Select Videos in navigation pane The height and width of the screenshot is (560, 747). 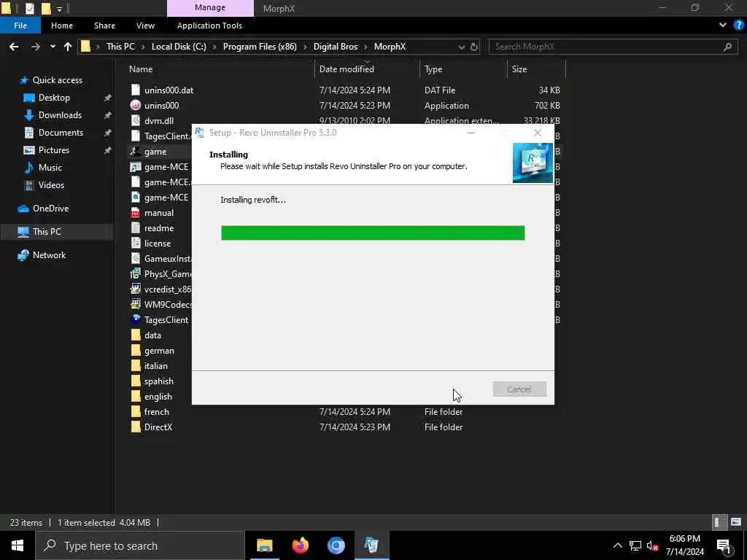pos(51,185)
